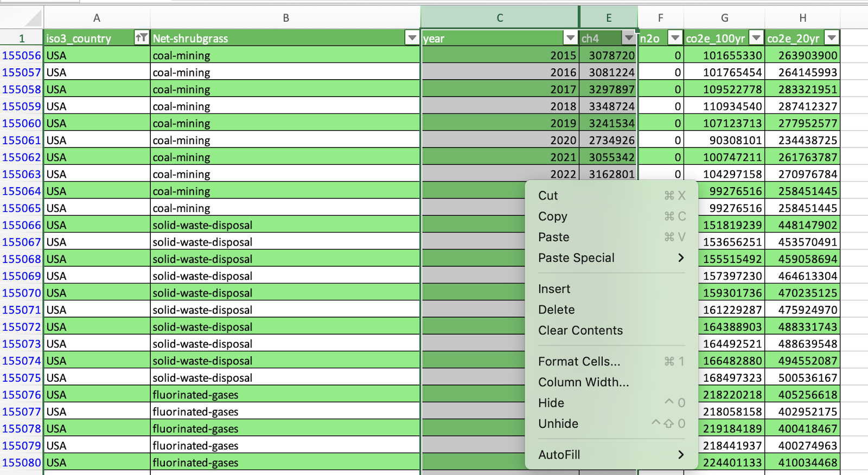Screen dimensions: 868x475
Task: Select column F header
Action: pos(660,18)
